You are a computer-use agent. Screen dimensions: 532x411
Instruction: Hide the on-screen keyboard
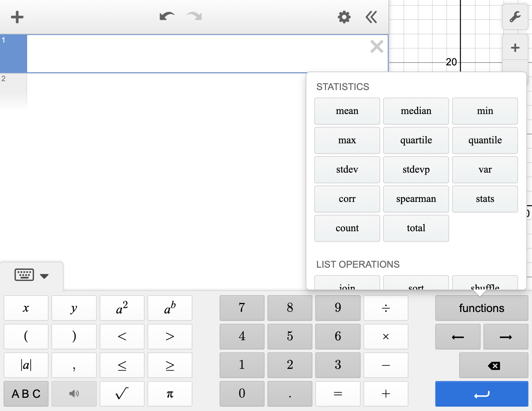[24, 274]
